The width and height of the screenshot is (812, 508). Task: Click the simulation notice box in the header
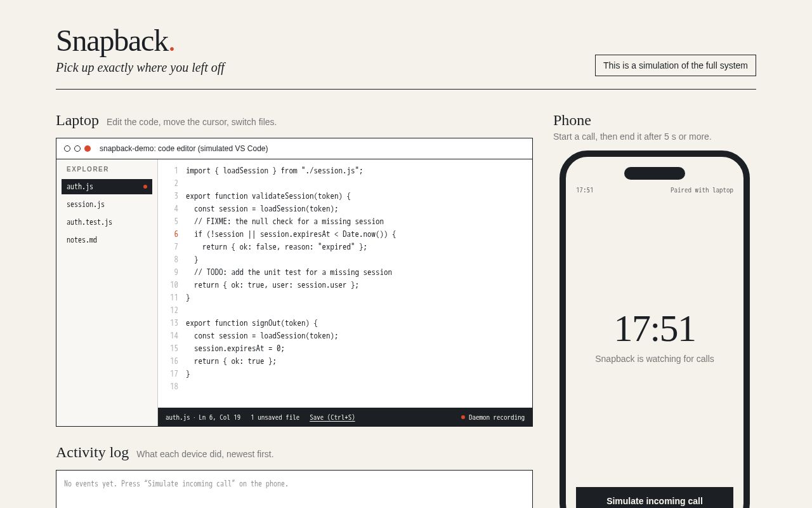pos(676,65)
